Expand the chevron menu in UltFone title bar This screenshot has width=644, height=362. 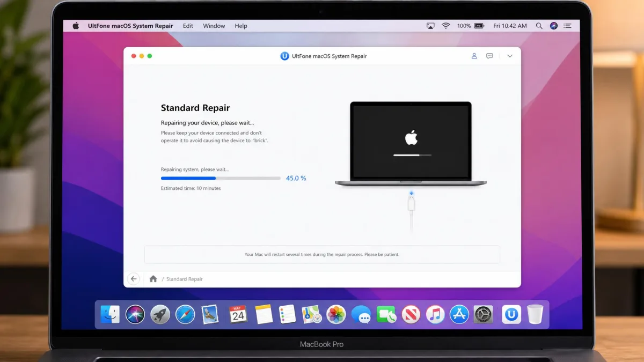point(510,56)
